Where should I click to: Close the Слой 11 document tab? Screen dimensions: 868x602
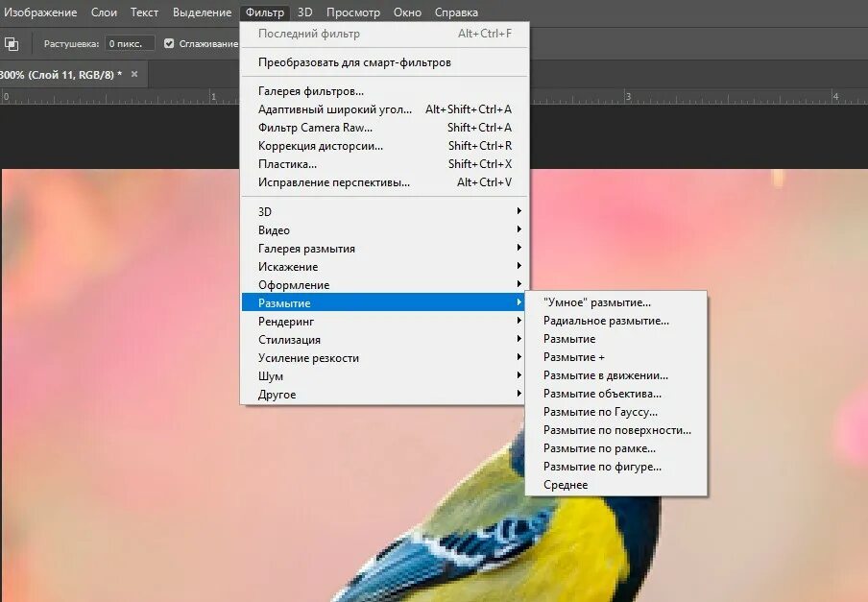(134, 74)
